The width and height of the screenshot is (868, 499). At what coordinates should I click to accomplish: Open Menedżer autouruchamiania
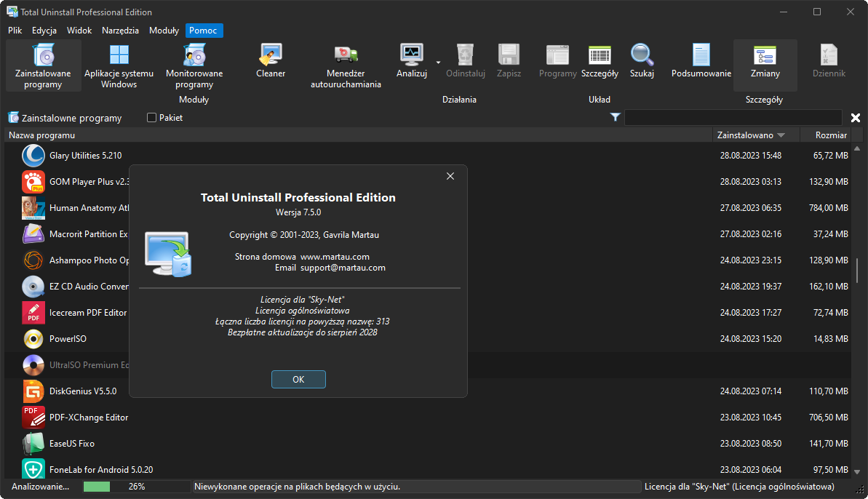(x=346, y=65)
